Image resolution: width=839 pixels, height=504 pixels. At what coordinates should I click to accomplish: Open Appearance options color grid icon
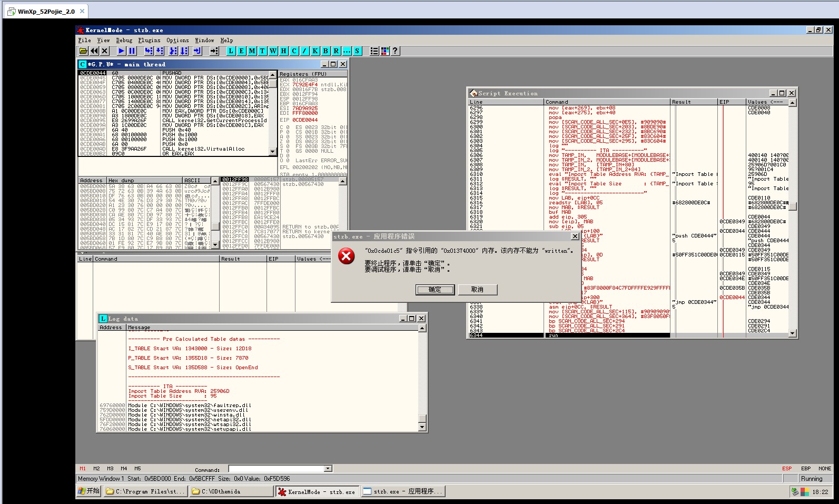click(x=385, y=51)
